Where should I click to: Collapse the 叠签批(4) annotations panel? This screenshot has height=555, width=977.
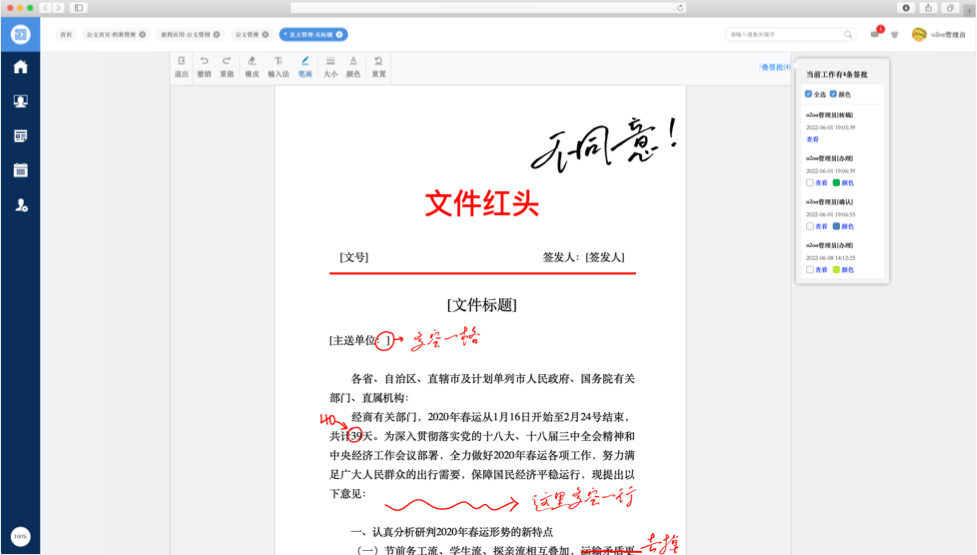click(774, 67)
